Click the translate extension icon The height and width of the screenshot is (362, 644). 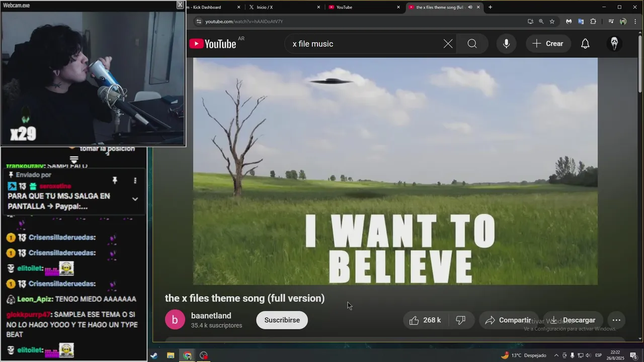pyautogui.click(x=581, y=22)
